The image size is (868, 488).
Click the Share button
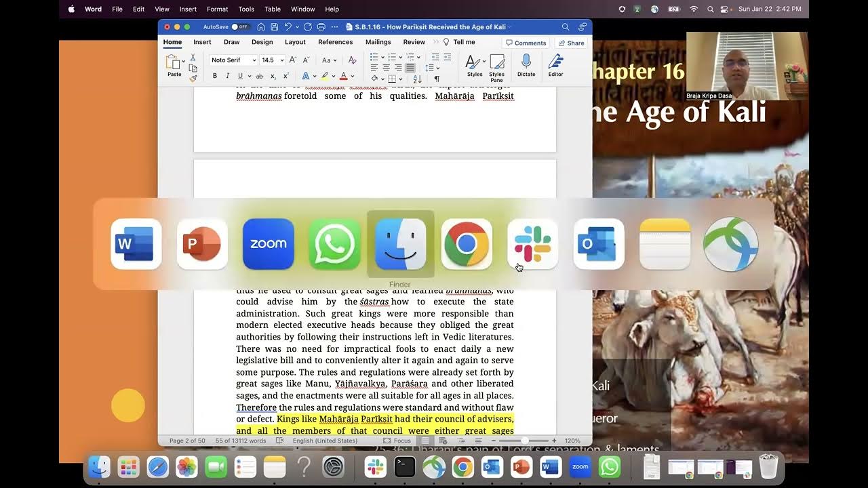571,43
